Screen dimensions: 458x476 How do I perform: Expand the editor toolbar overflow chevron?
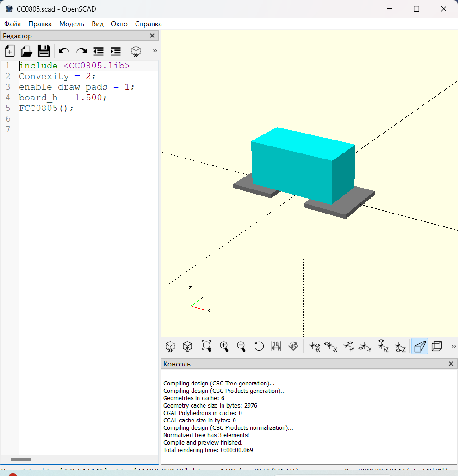click(155, 51)
